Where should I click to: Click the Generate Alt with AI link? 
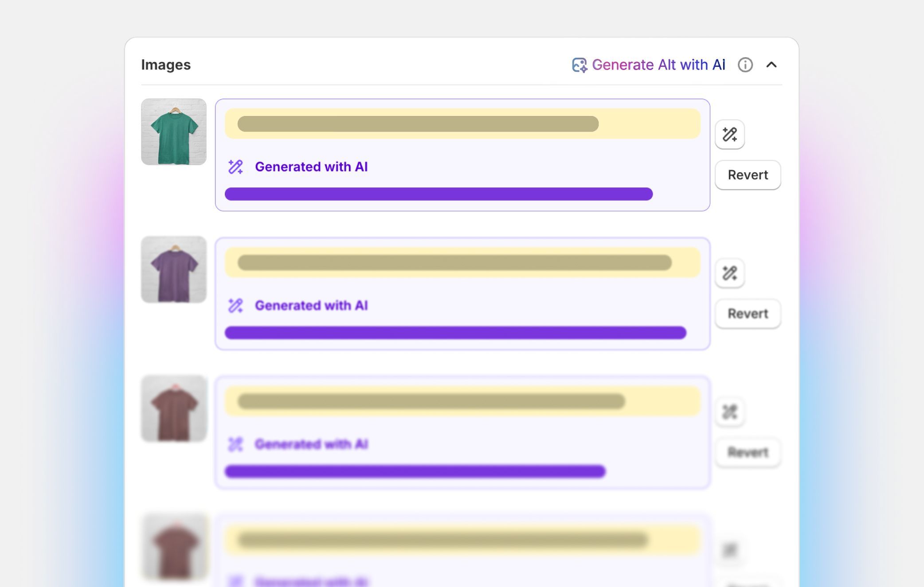click(x=658, y=65)
